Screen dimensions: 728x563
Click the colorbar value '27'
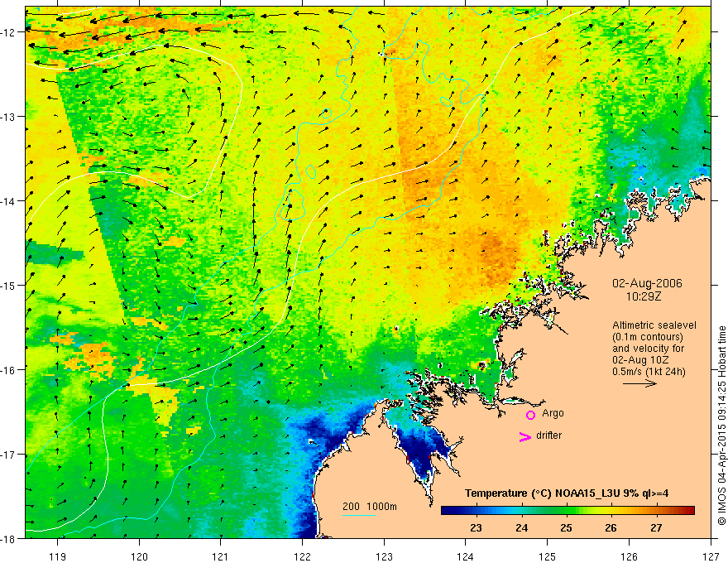point(656,528)
